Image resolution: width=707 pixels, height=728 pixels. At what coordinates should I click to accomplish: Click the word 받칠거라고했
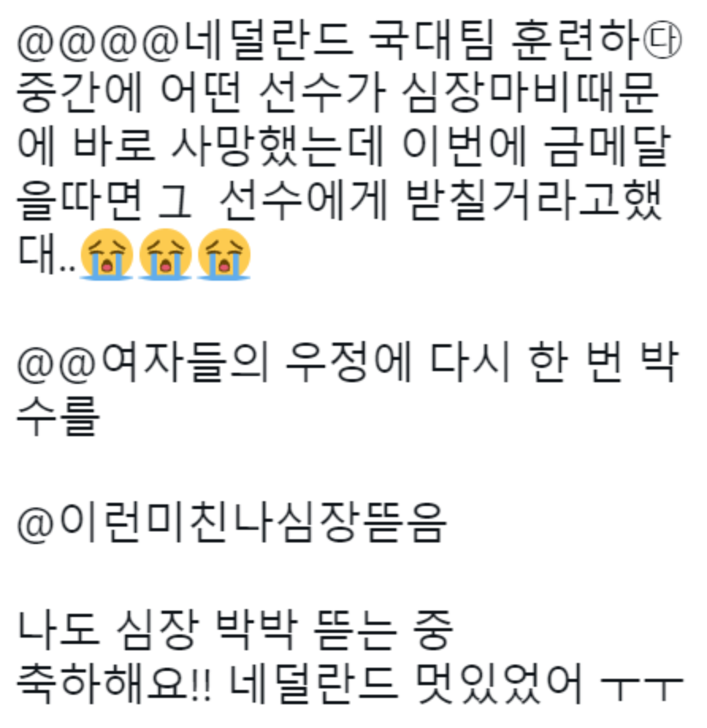[534, 201]
